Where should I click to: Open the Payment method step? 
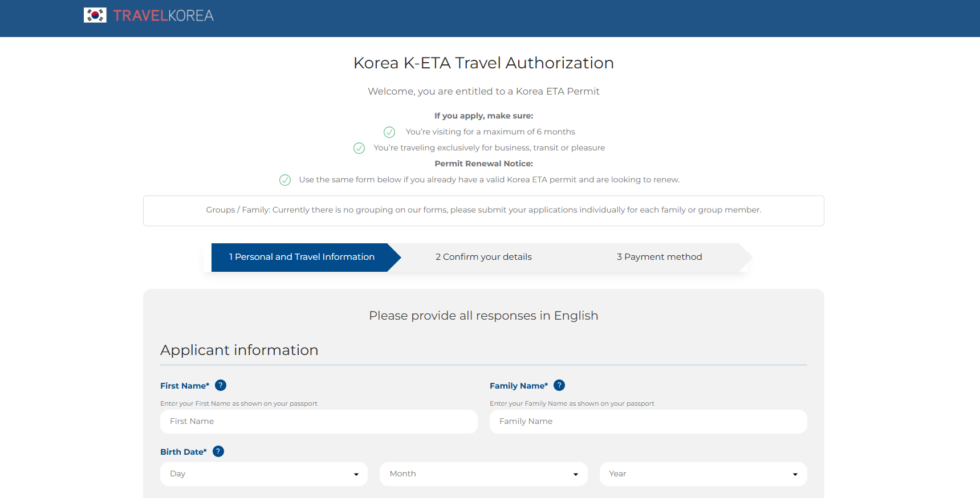pyautogui.click(x=660, y=257)
